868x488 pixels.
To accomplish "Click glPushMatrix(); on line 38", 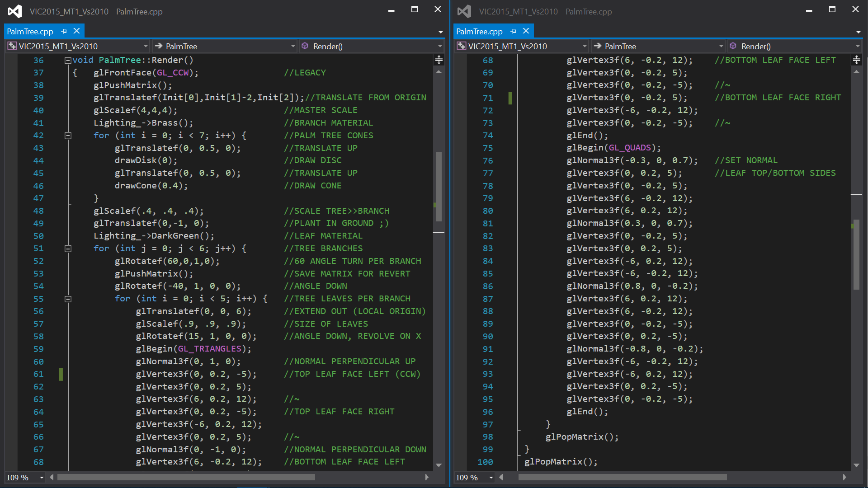I will (x=133, y=85).
